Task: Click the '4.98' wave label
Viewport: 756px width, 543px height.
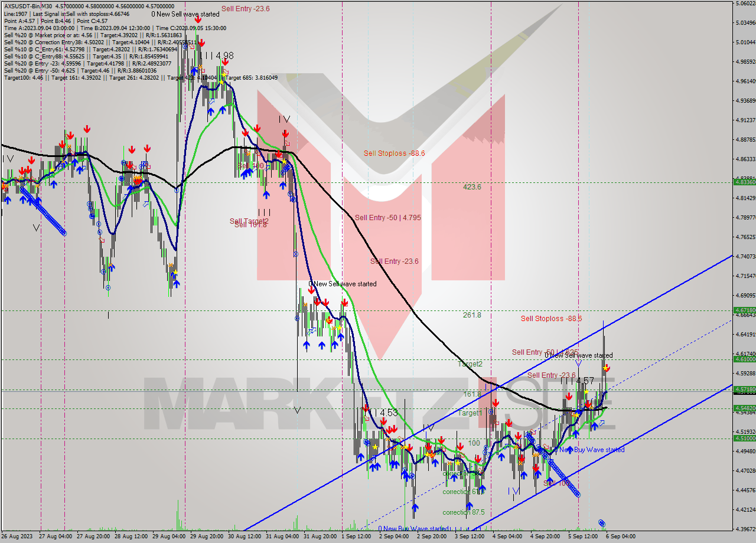Action: [x=224, y=55]
